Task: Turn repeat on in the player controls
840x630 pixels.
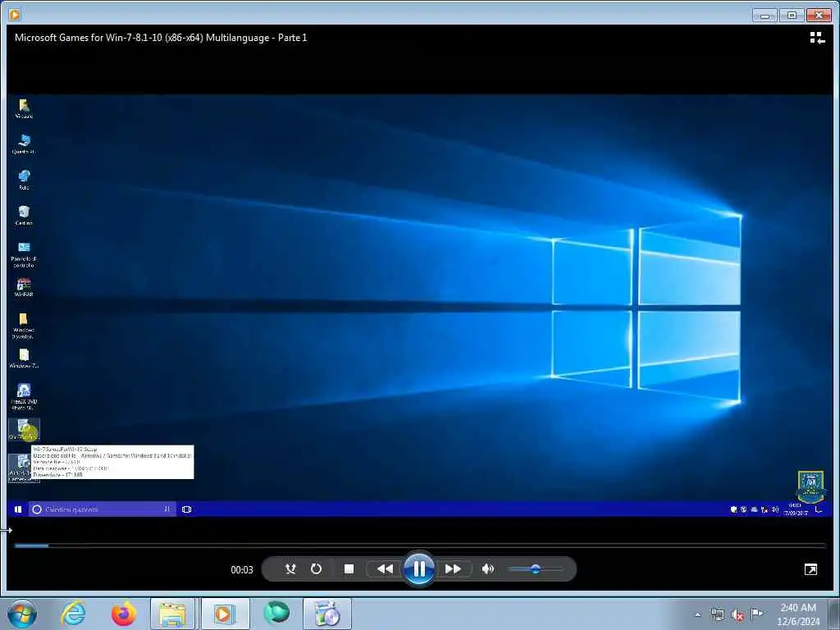Action: (316, 569)
